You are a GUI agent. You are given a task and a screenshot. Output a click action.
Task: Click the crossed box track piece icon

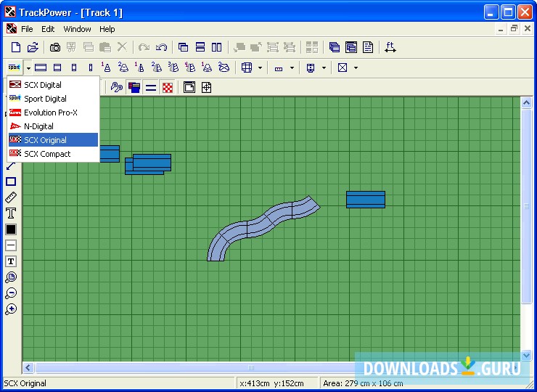point(343,68)
